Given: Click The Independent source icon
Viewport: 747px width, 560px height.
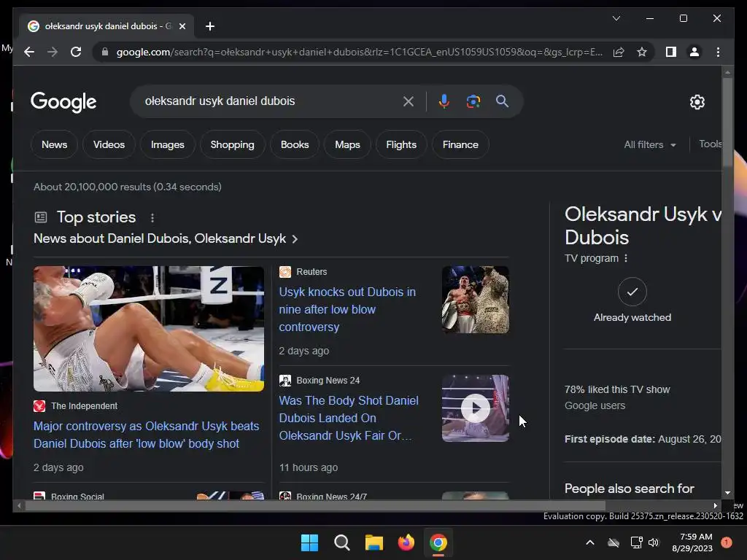Looking at the screenshot, I should click(x=39, y=406).
